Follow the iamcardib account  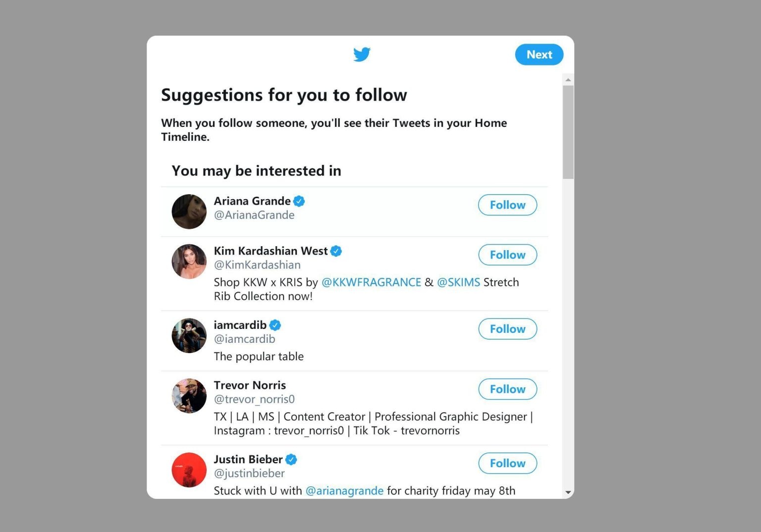(507, 328)
